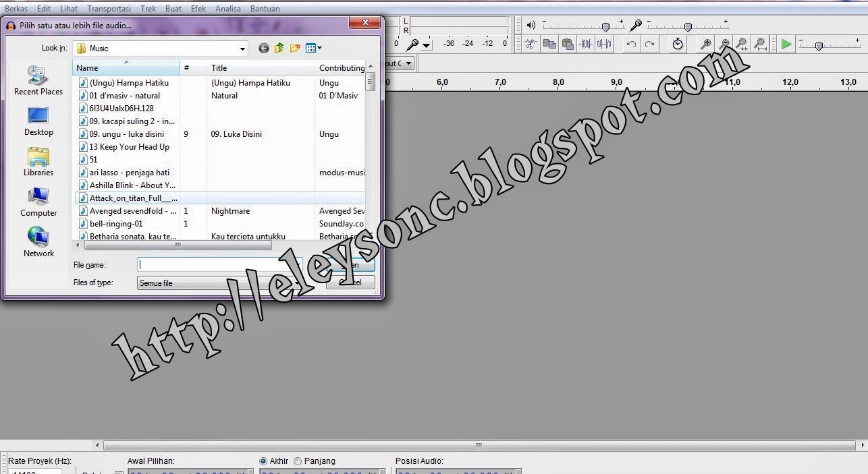
Task: Open the Bantuan menu
Action: [x=265, y=9]
